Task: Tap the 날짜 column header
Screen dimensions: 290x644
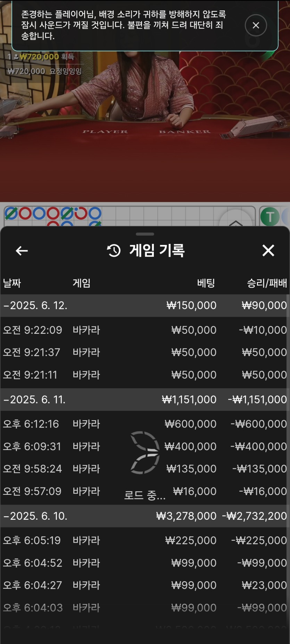Action: (12, 283)
